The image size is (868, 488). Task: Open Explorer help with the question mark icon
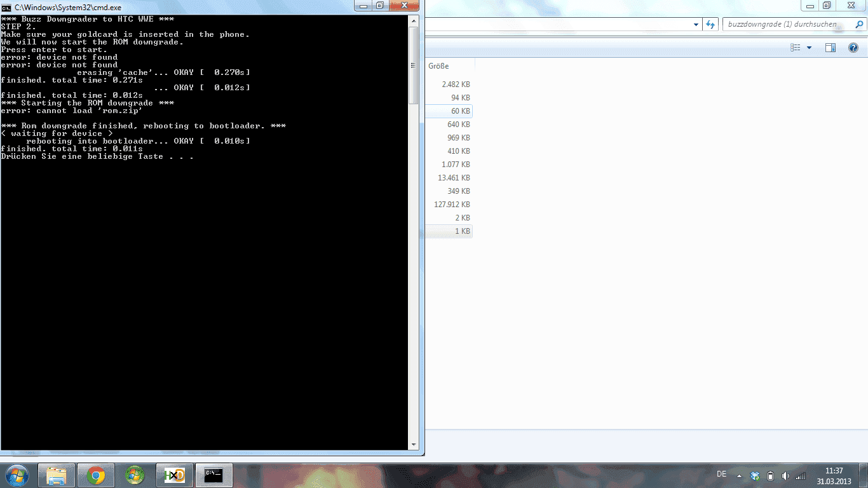[853, 48]
